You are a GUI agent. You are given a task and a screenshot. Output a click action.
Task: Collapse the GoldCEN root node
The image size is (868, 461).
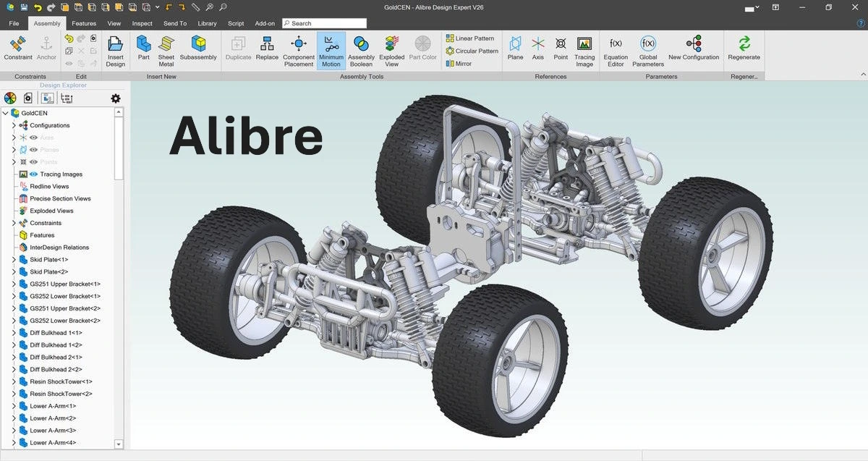pyautogui.click(x=6, y=114)
